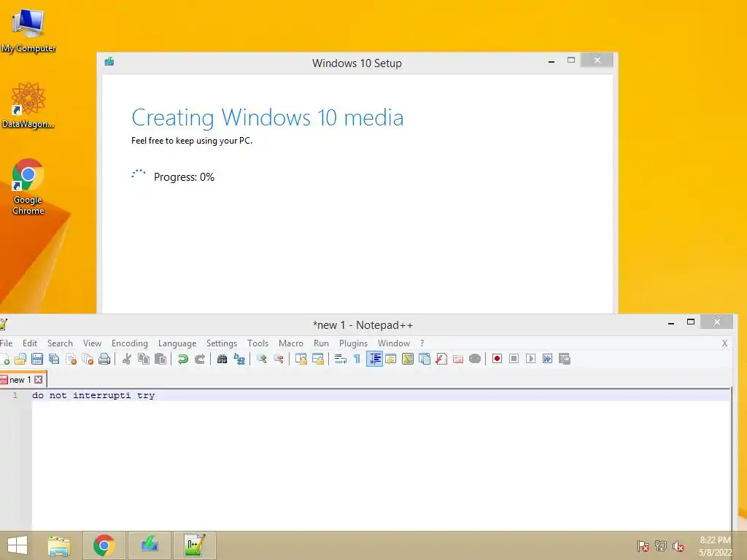Open the Plugins menu

[353, 343]
